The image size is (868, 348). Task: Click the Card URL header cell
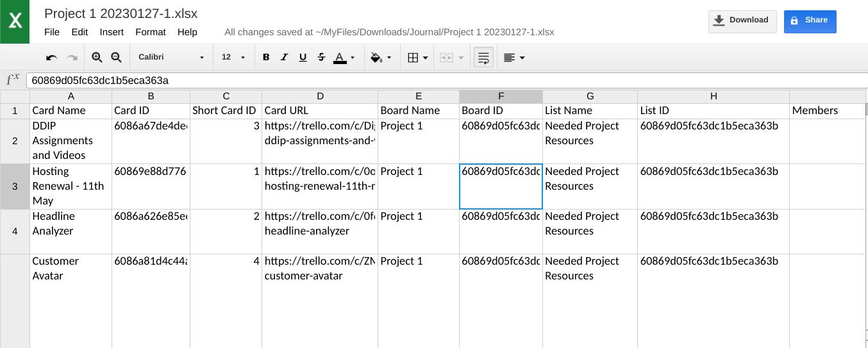tap(319, 110)
